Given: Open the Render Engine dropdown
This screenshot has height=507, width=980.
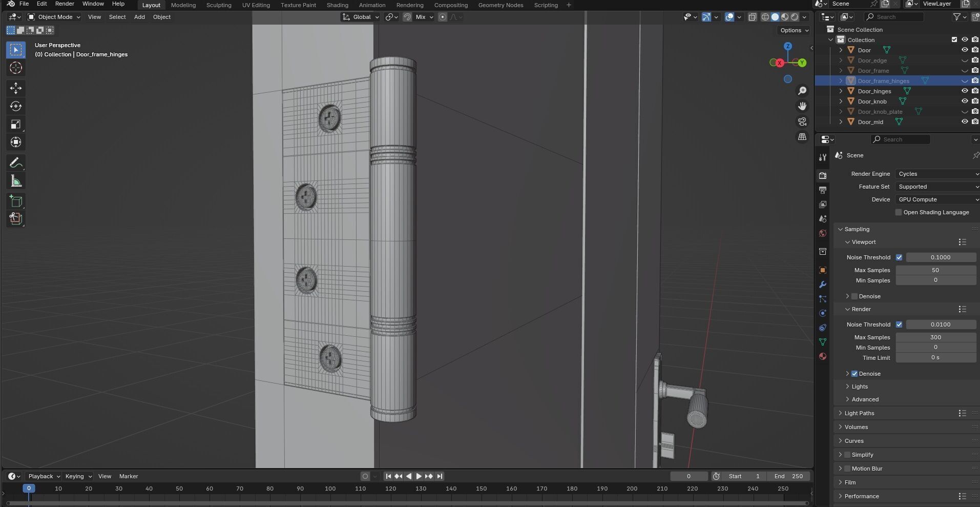Looking at the screenshot, I should coord(937,174).
